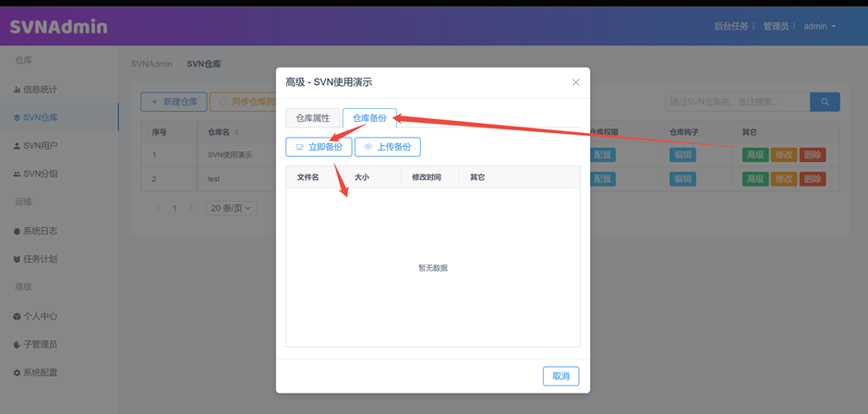The image size is (868, 414).
Task: Click the group icon beside SVN分组
Action: point(17,174)
